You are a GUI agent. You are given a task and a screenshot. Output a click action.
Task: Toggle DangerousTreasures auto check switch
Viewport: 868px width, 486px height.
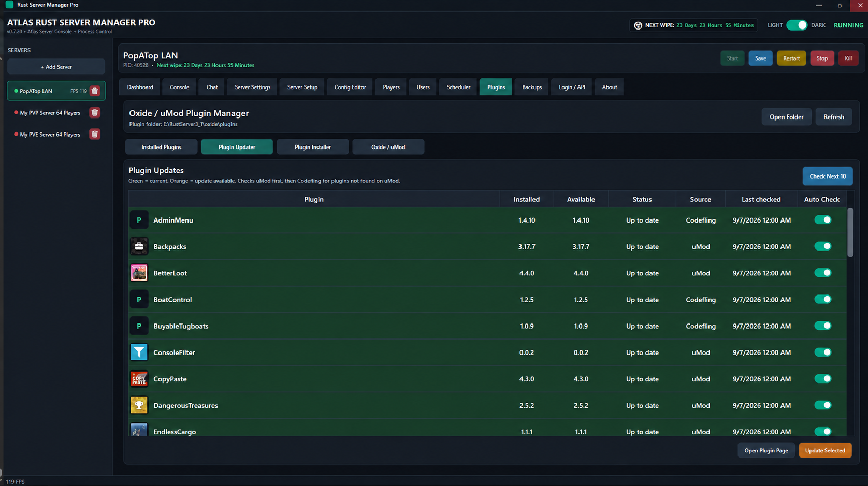coord(822,405)
